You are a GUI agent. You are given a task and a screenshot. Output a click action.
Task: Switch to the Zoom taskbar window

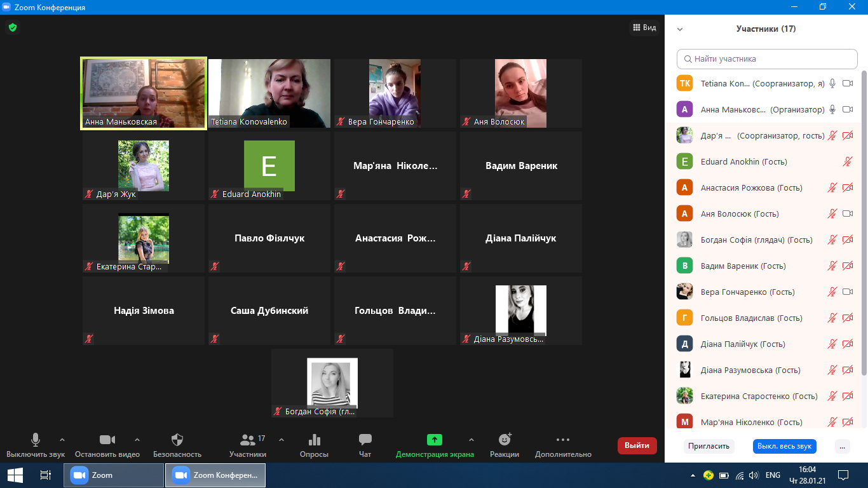point(114,475)
